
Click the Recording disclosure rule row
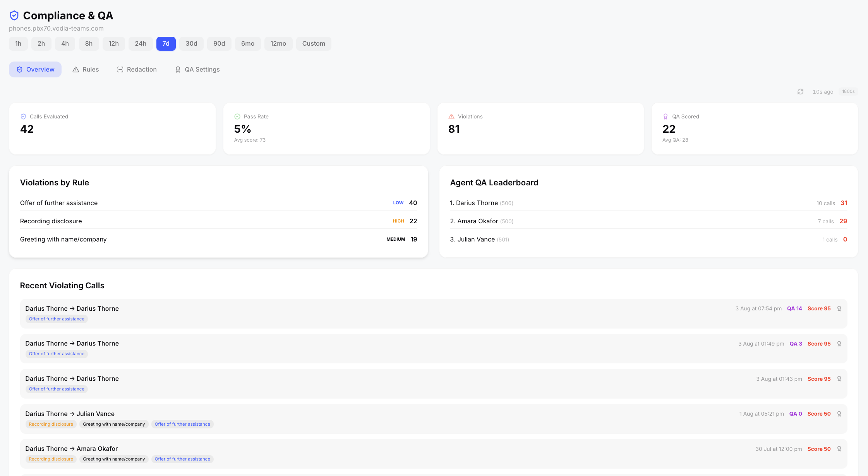pyautogui.click(x=218, y=221)
